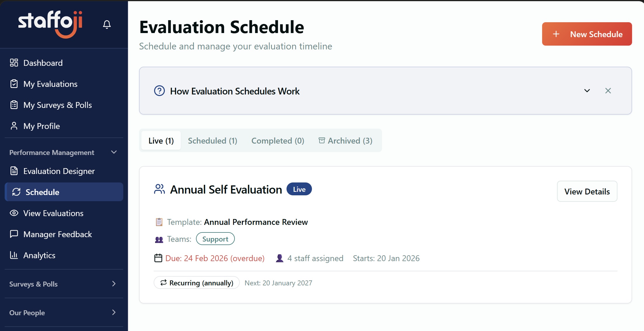
Task: Click the Support team tag
Action: 215,239
